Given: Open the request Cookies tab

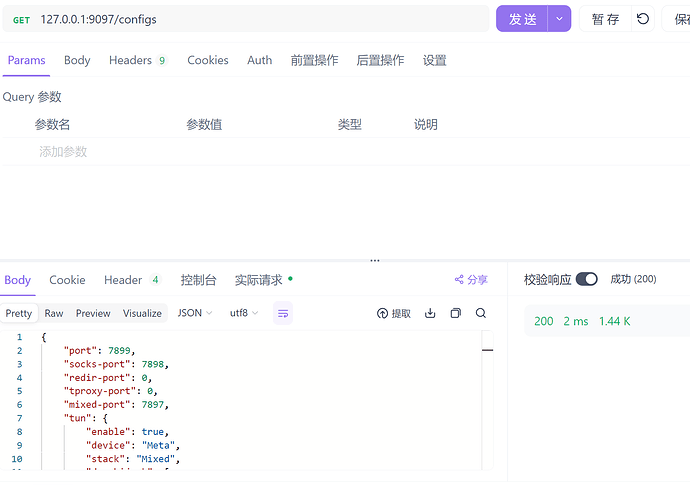Looking at the screenshot, I should point(208,60).
